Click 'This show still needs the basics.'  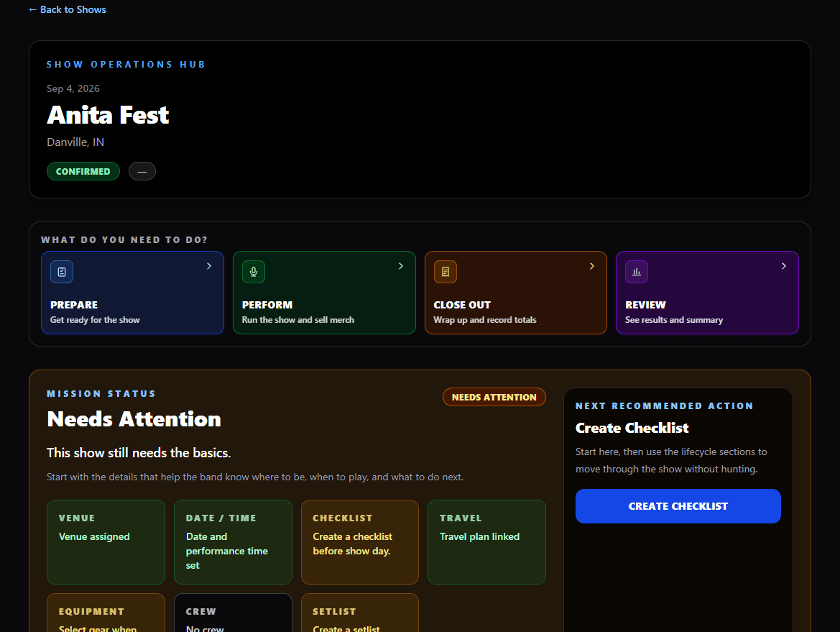click(139, 453)
